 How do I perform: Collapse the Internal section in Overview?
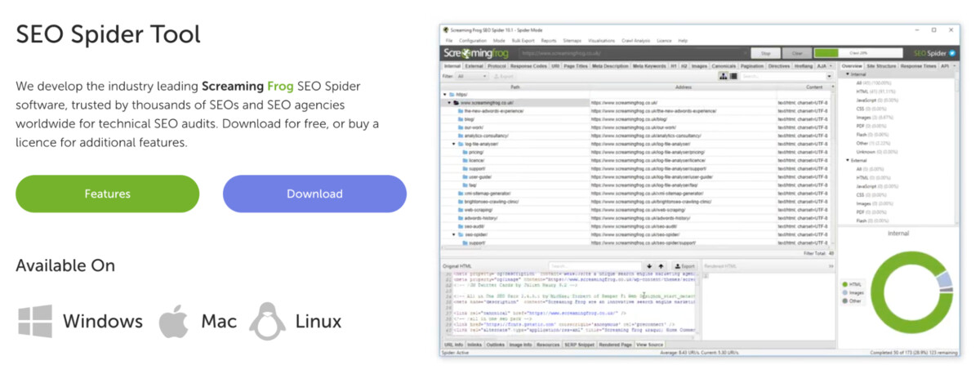[x=848, y=74]
